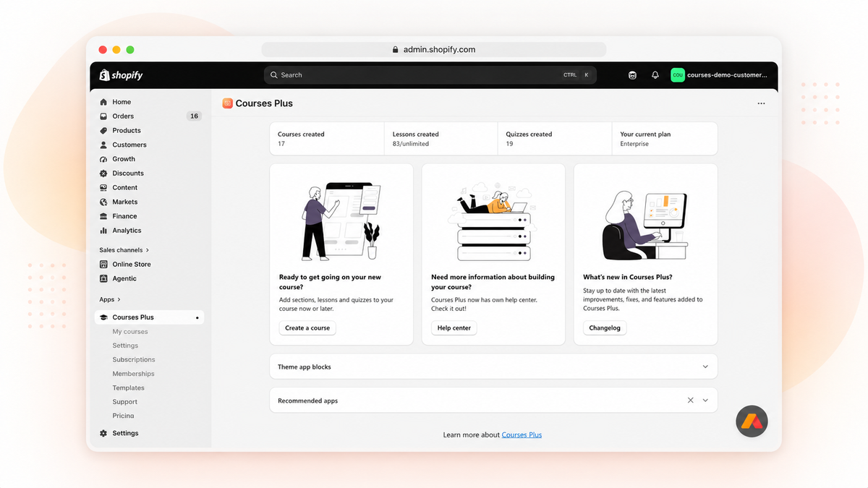Open Courses Plus Settings submenu item
868x488 pixels.
pyautogui.click(x=125, y=346)
